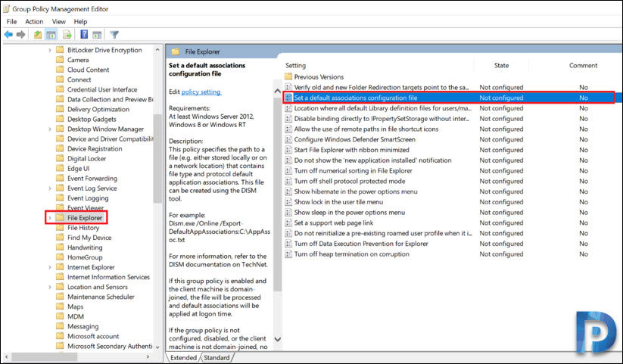The image size is (623, 364).
Task: Select the File History tree item
Action: pos(83,228)
